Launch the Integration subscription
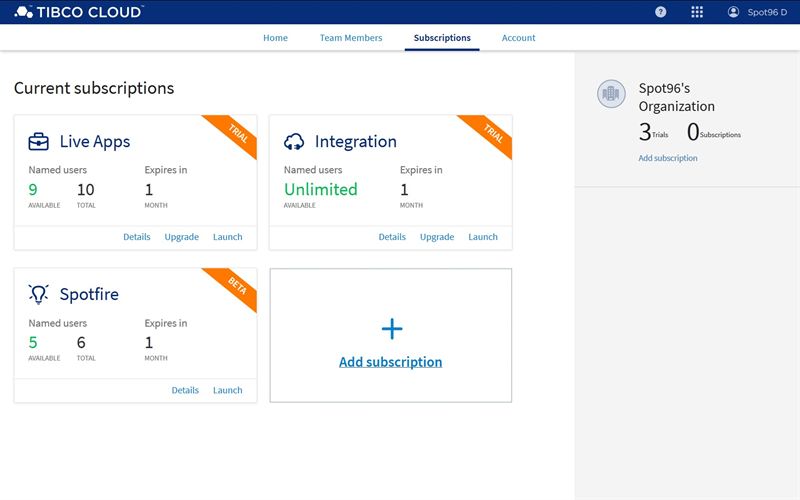The image size is (800, 500). (x=483, y=237)
